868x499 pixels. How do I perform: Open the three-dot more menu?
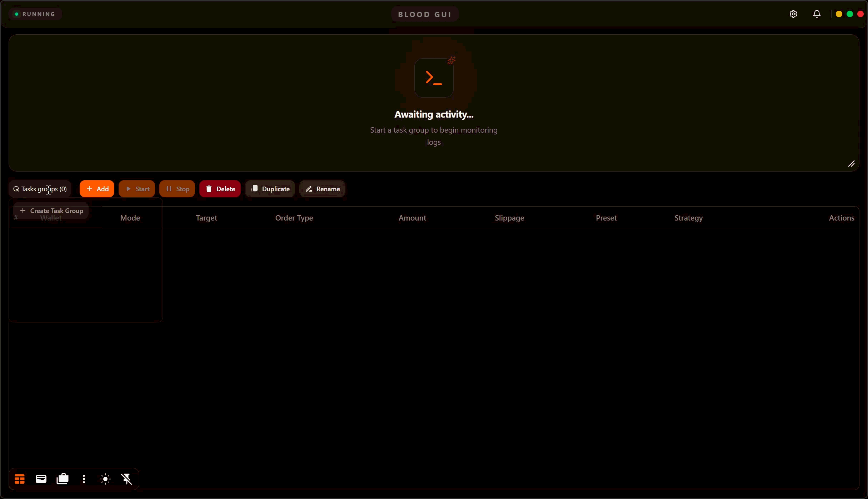(84, 479)
